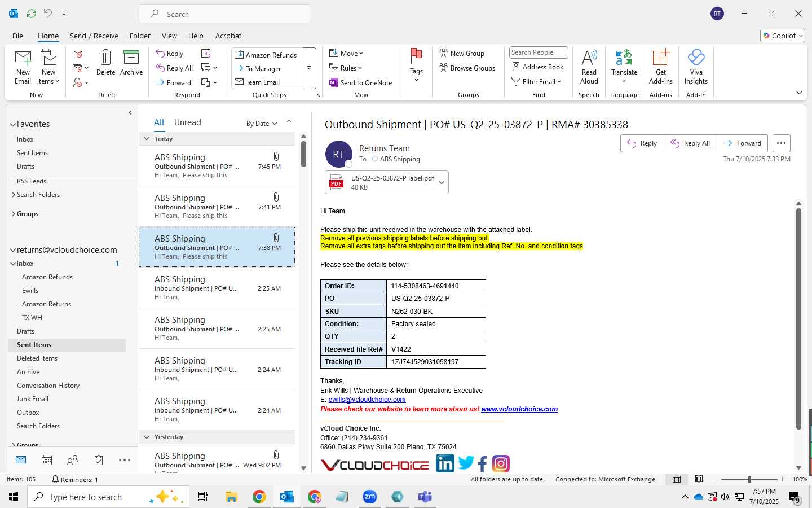Open the attachment dropdown for label.pdf
Screen dimensions: 812x508
442,182
